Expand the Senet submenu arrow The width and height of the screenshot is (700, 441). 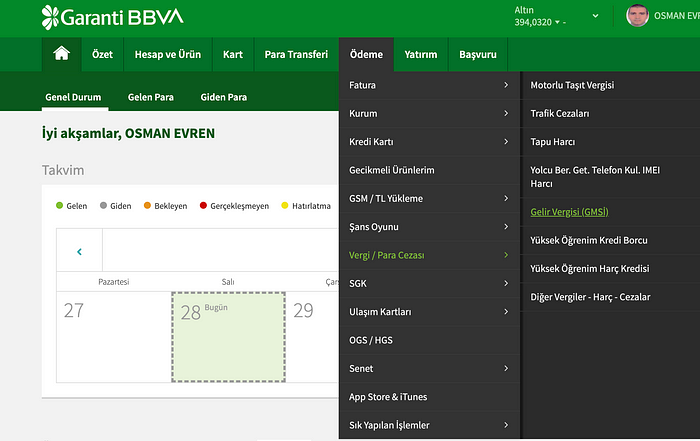tap(506, 368)
